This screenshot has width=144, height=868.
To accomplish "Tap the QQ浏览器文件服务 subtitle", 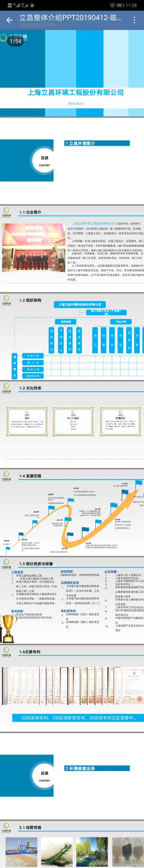I will tap(37, 25).
